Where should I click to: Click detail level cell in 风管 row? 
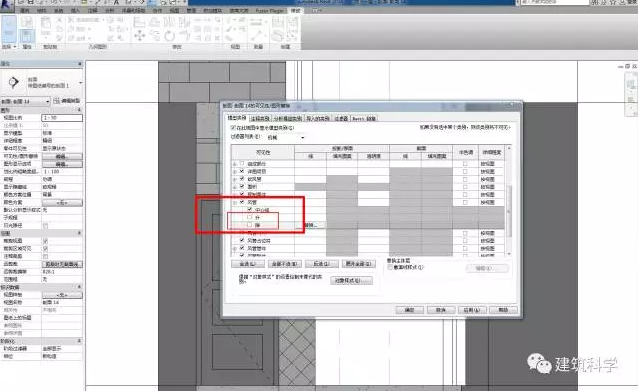point(491,202)
